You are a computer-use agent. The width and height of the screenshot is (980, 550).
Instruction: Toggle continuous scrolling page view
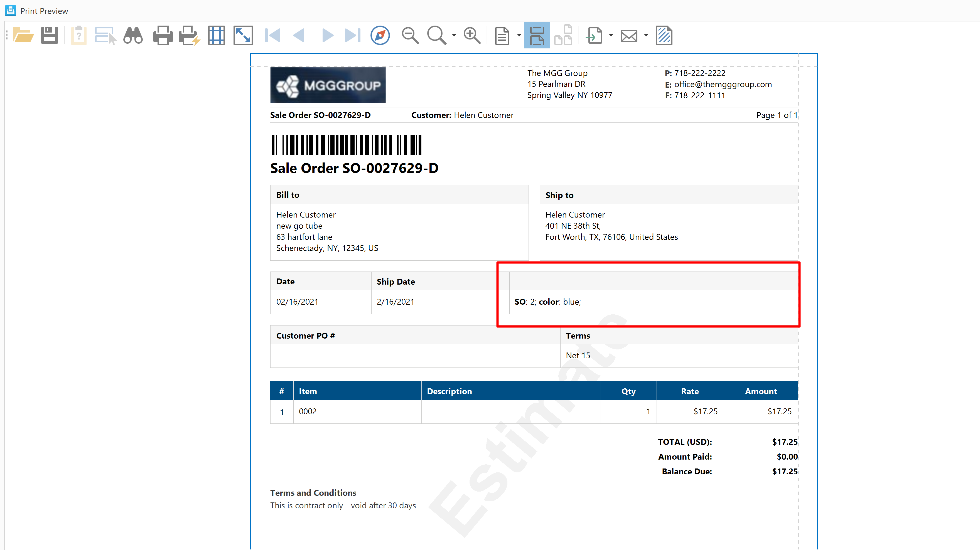(536, 36)
